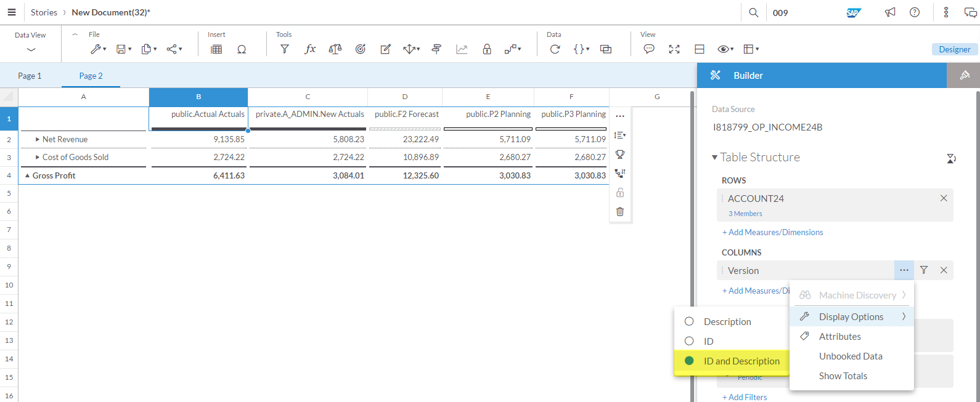Click the lock icon in Tools

tap(487, 49)
